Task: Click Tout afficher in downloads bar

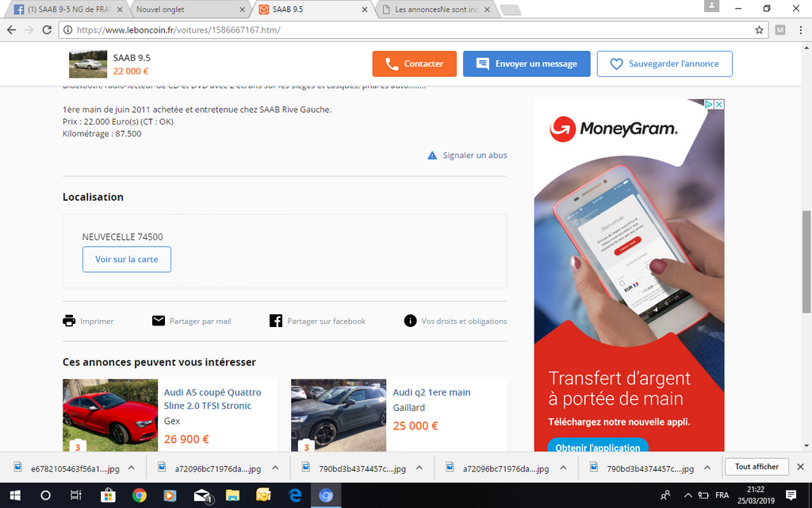Action: [x=756, y=467]
